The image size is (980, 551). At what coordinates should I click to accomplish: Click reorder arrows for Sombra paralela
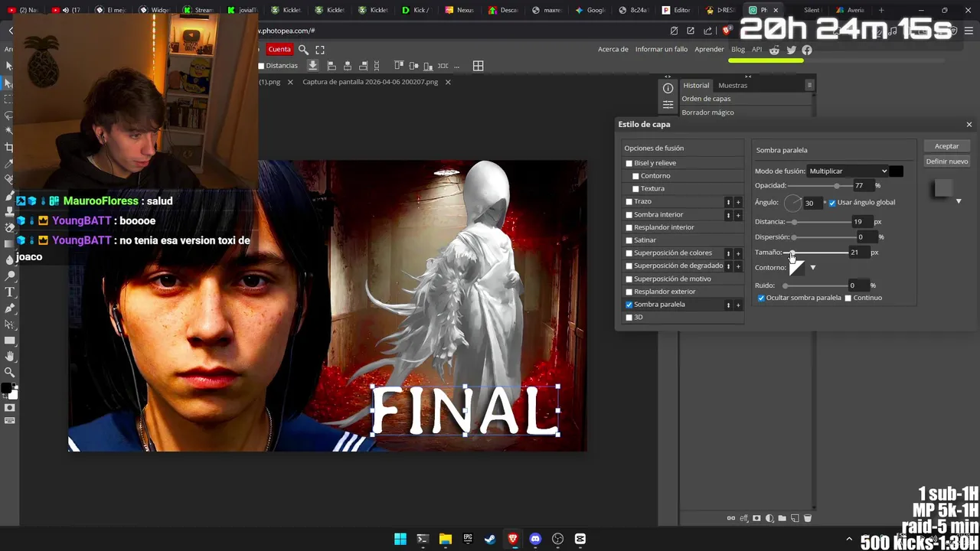[x=728, y=305]
